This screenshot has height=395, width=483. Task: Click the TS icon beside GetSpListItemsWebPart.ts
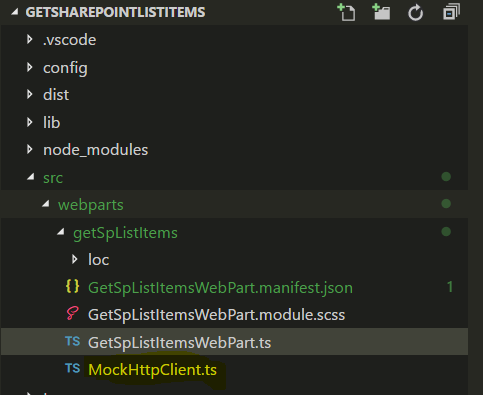72,341
